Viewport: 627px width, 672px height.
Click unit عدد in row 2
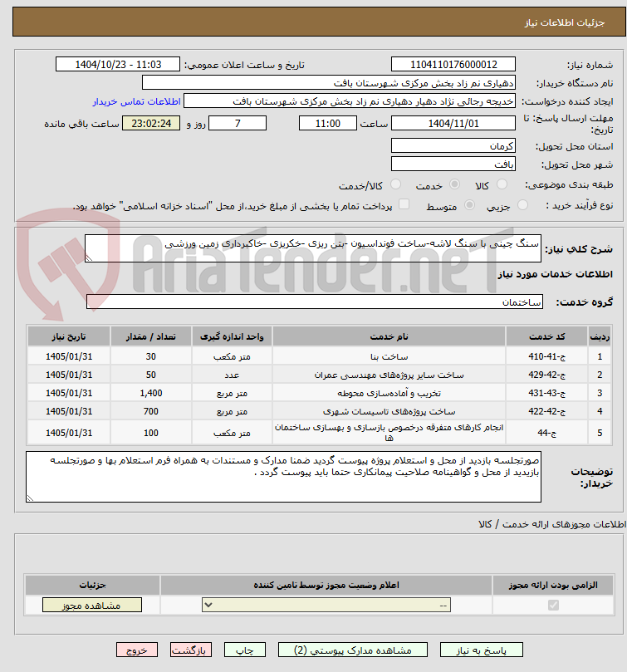(x=232, y=375)
